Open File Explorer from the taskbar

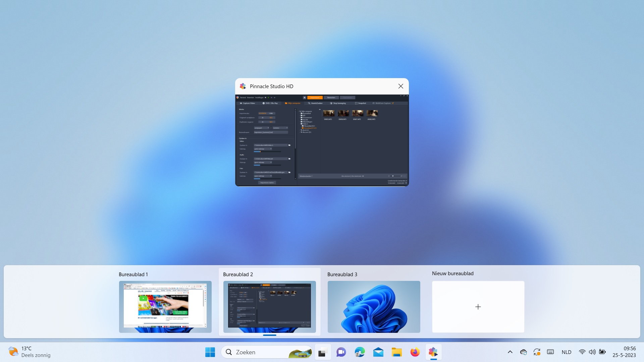pos(396,352)
